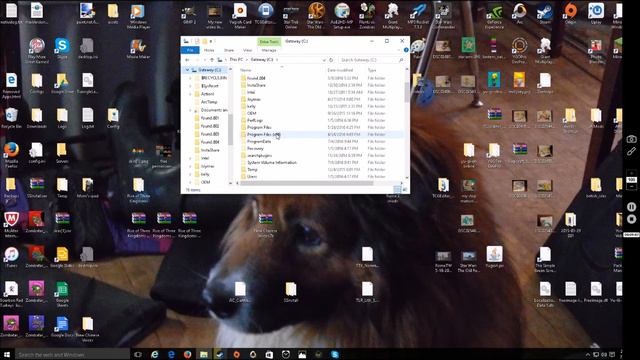This screenshot has height=360, width=640.
Task: Open Windows Store from the taskbar
Action: coord(269,355)
